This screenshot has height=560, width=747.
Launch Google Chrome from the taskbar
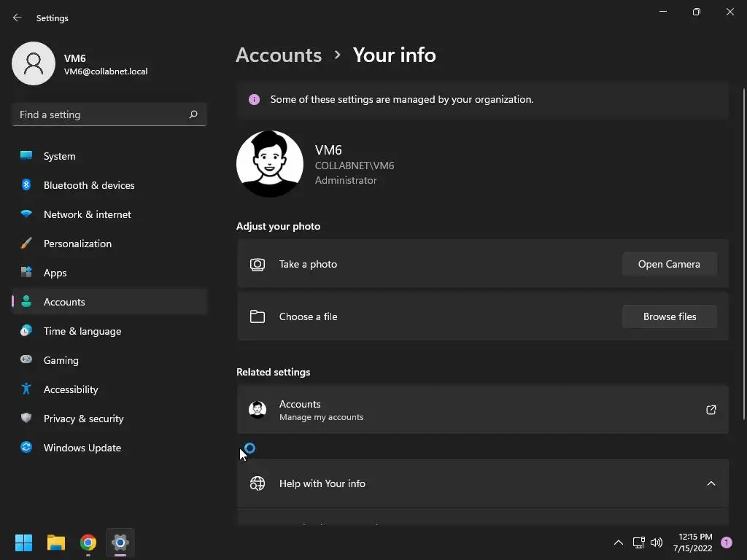click(x=88, y=542)
